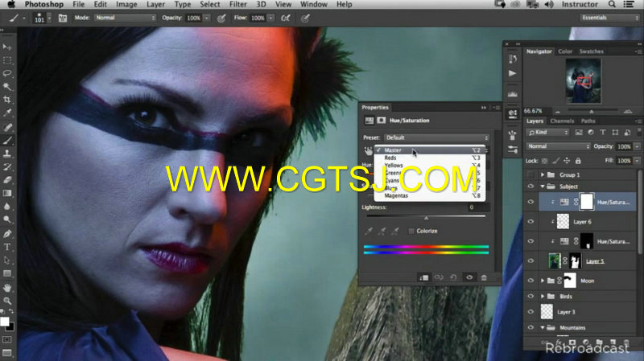Viewport: 644px width, 361px height.
Task: Select the Lasso tool
Action: point(7,73)
